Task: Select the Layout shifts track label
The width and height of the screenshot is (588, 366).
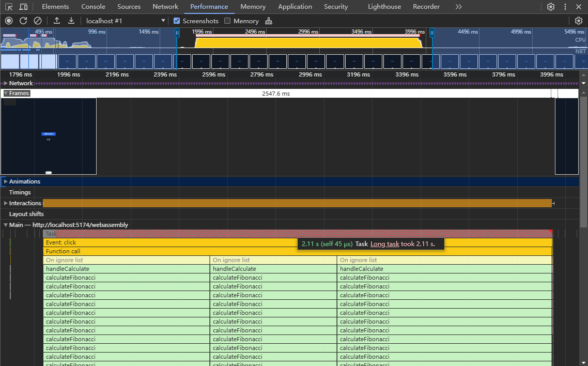Action: click(x=26, y=214)
